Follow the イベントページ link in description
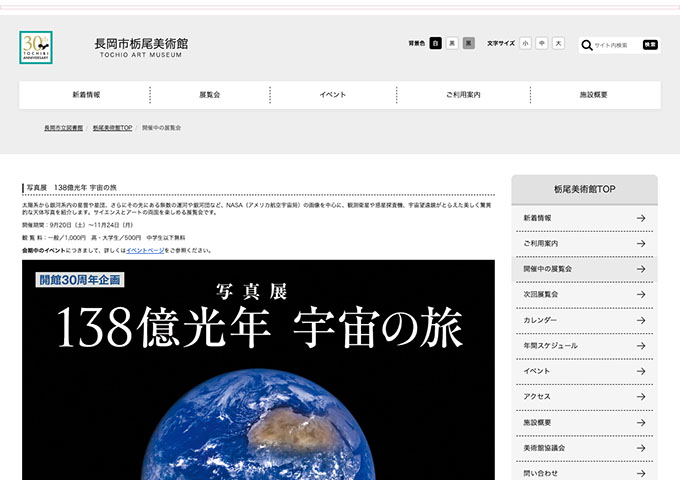The image size is (680, 480). [145, 250]
